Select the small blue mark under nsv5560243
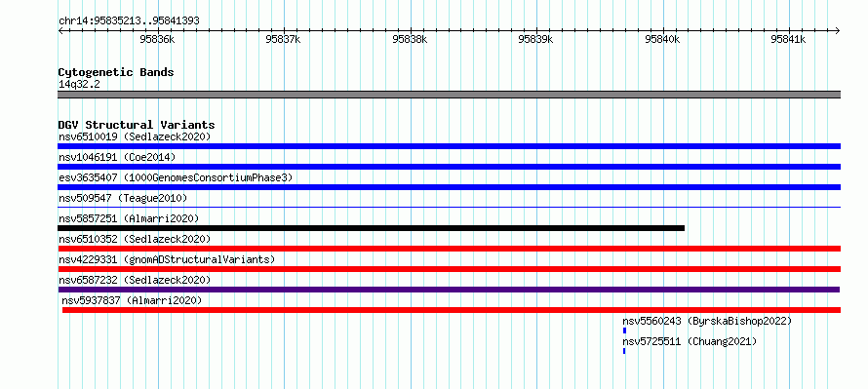 [x=624, y=331]
